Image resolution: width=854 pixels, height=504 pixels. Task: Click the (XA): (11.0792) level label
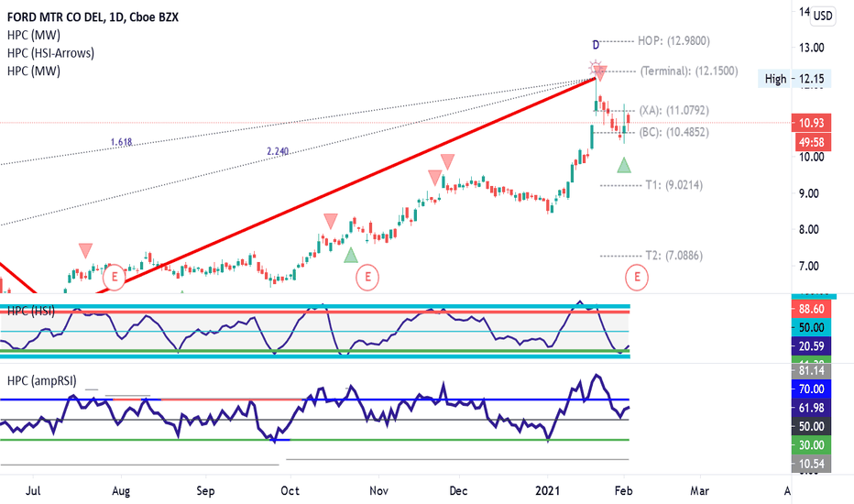673,110
